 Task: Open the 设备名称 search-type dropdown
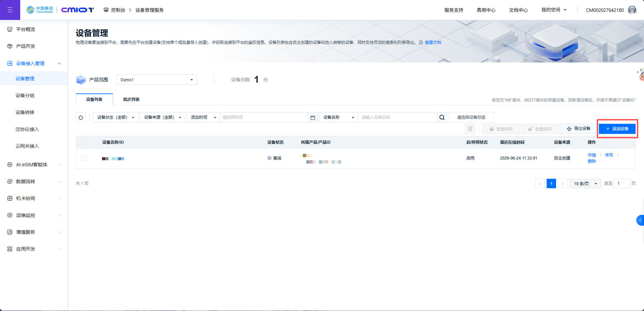[x=339, y=117]
